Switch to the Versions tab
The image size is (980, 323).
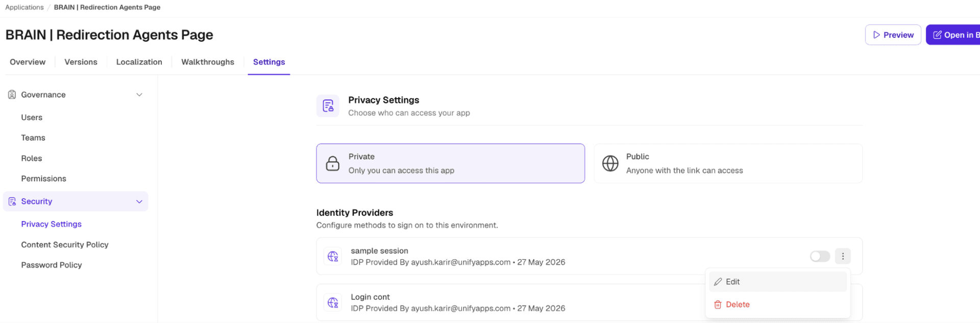click(x=81, y=62)
